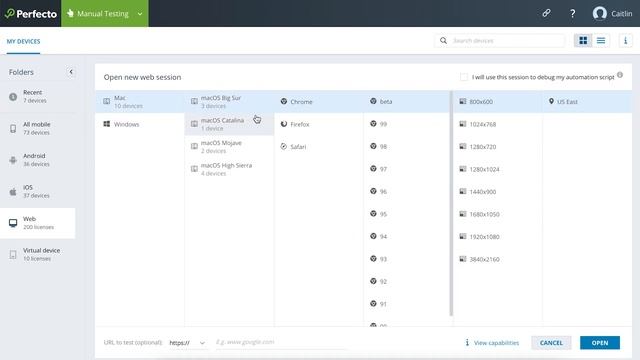The height and width of the screenshot is (360, 640).
Task: Select Chrome version 96
Action: 406,191
